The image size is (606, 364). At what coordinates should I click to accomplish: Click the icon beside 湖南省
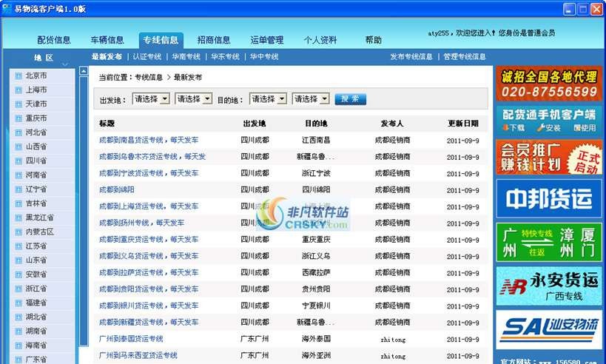point(18,331)
